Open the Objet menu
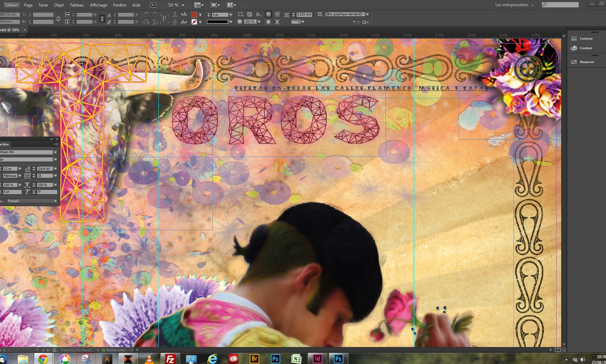 (x=59, y=5)
